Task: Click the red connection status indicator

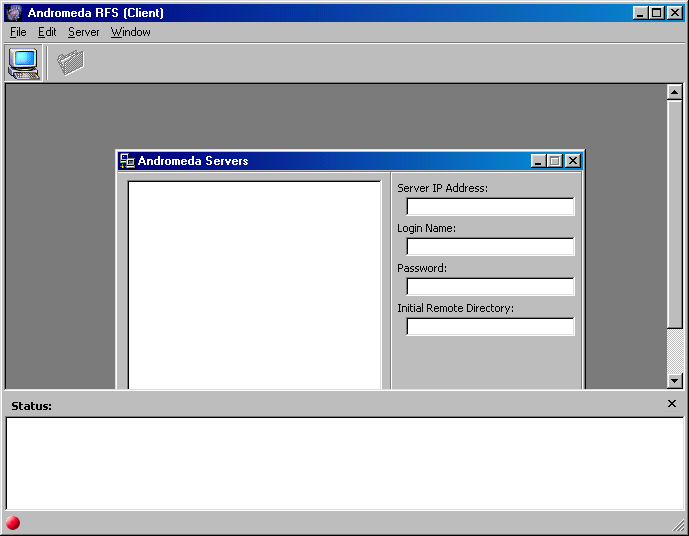Action: pos(13,523)
